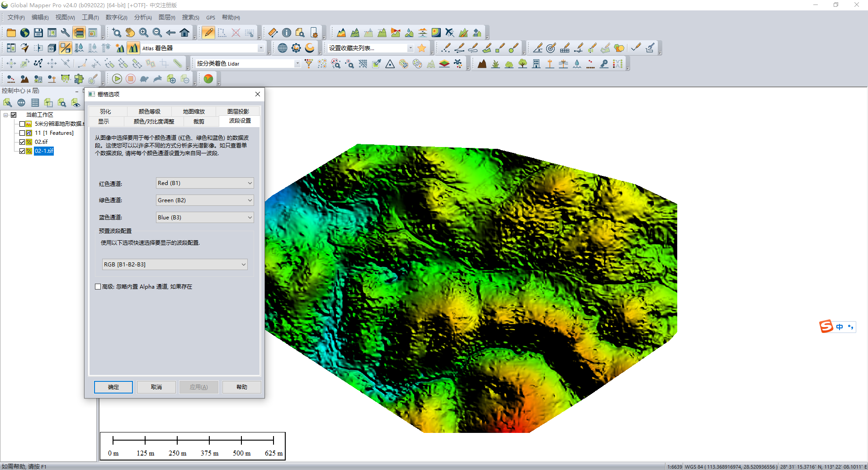Open the online data globe icon
The height and width of the screenshot is (470, 868).
click(25, 33)
